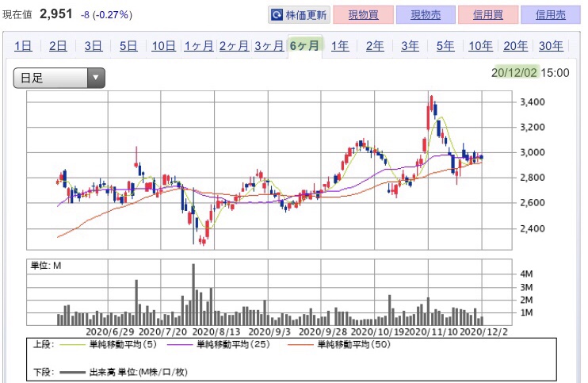This screenshot has height=383, width=588.
Task: Switch chart to 1年 range
Action: click(340, 46)
